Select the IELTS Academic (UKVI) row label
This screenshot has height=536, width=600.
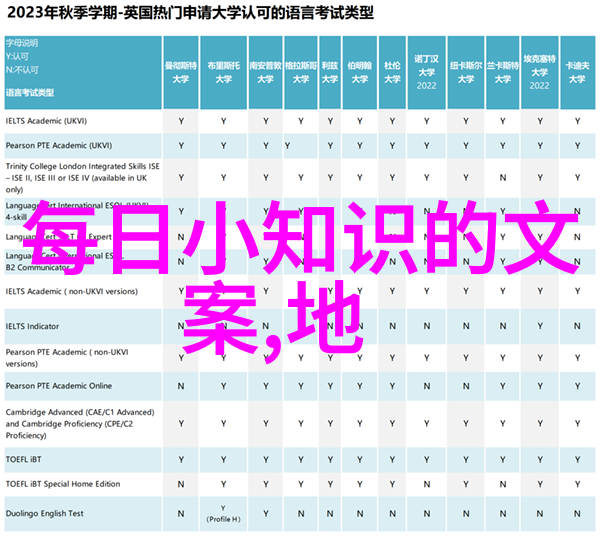click(x=46, y=121)
